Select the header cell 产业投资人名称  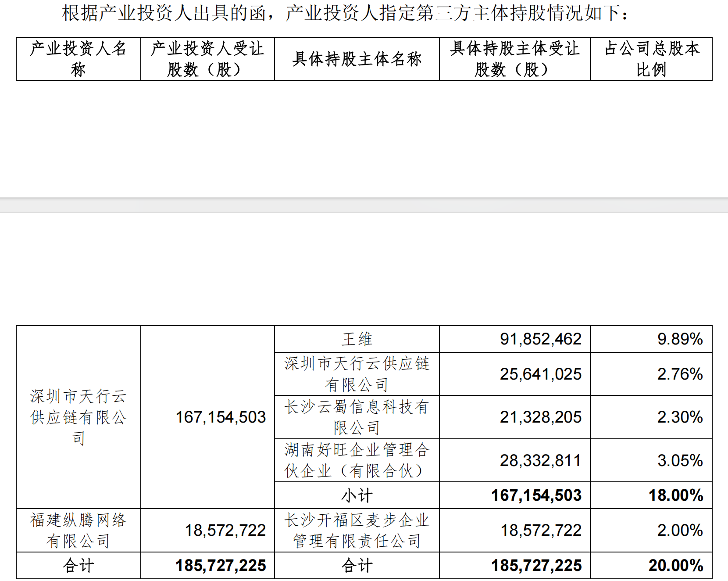pos(79,59)
